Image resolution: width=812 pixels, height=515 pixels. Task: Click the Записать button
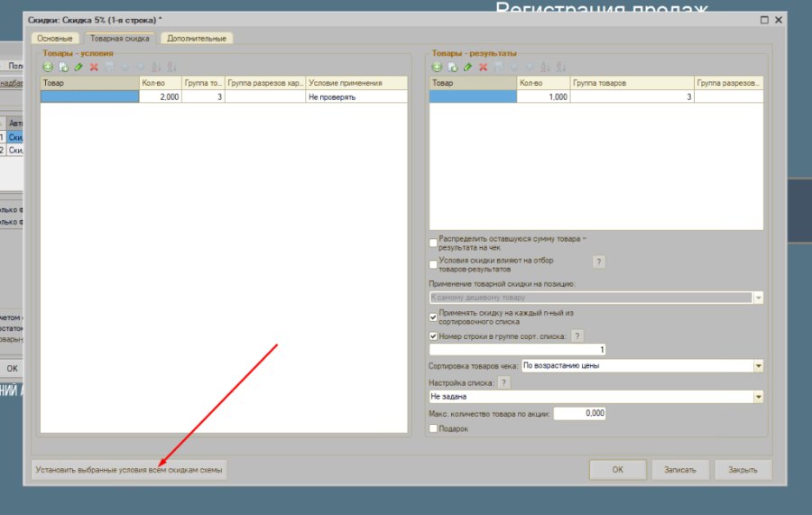click(680, 470)
